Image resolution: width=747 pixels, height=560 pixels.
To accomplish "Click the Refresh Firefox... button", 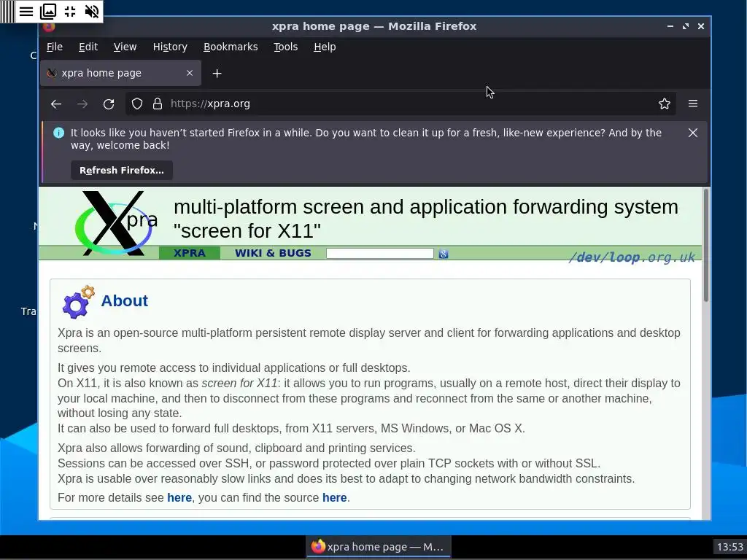I will (122, 171).
